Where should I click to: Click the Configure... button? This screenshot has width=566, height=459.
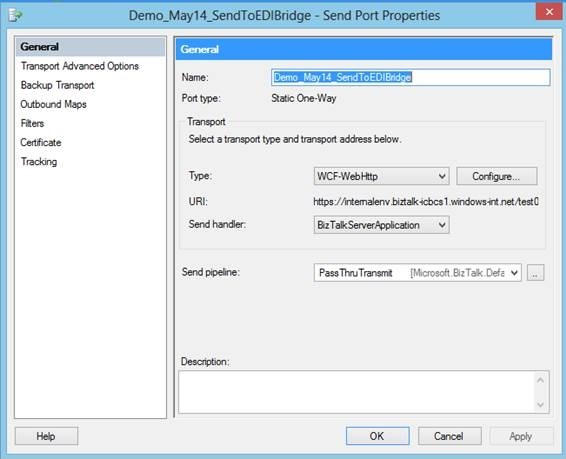point(497,176)
